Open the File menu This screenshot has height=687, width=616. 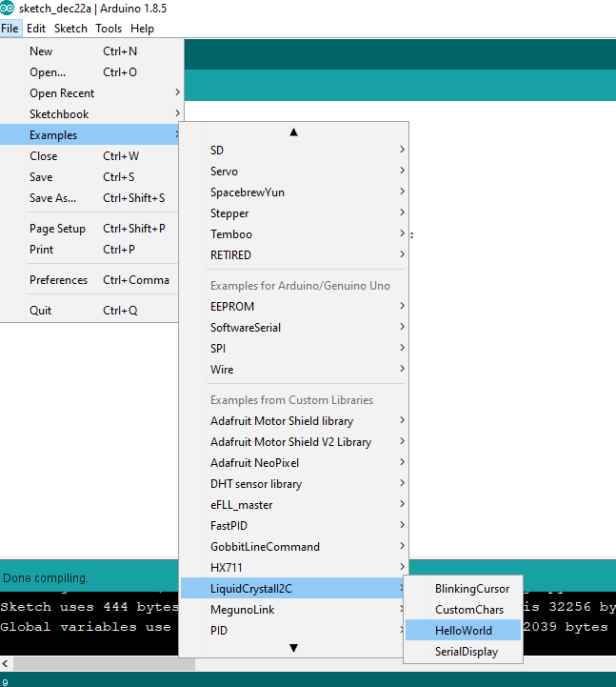10,29
